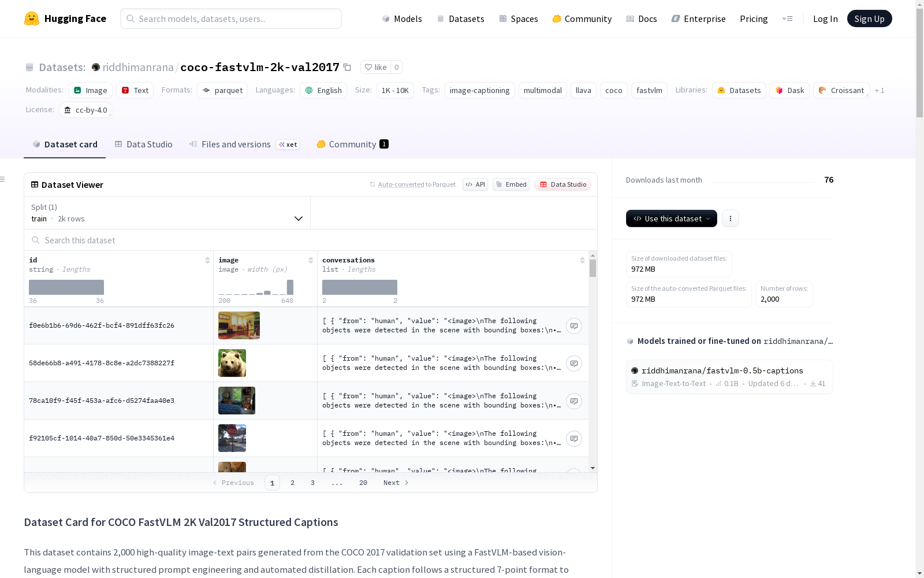
Task: Select the image-captioning tag
Action: click(x=479, y=90)
